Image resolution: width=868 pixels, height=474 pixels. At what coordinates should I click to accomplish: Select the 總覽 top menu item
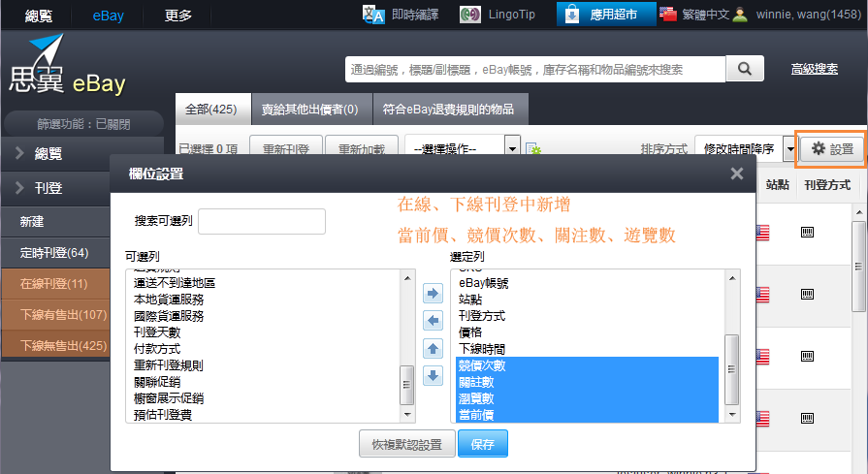tap(38, 16)
